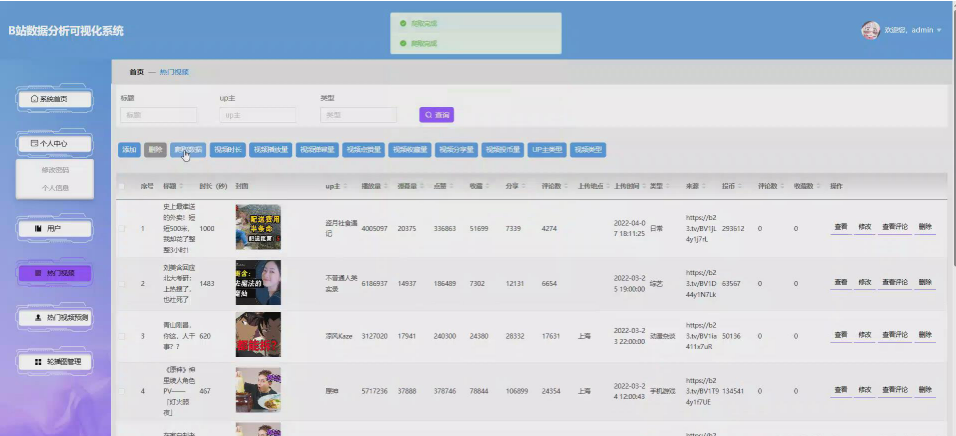956x436 pixels.
Task: Click the row 2 video cover thumbnail
Action: [258, 282]
